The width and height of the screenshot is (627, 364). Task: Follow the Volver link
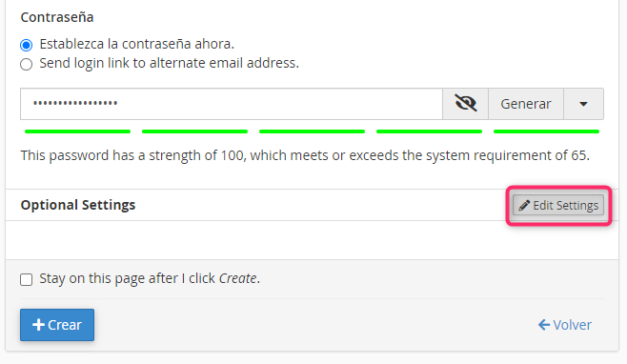(x=565, y=325)
